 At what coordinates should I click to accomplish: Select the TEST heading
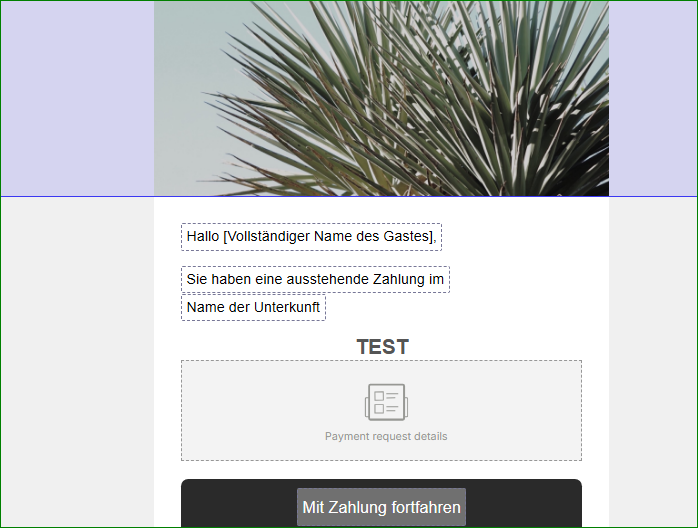coord(382,347)
